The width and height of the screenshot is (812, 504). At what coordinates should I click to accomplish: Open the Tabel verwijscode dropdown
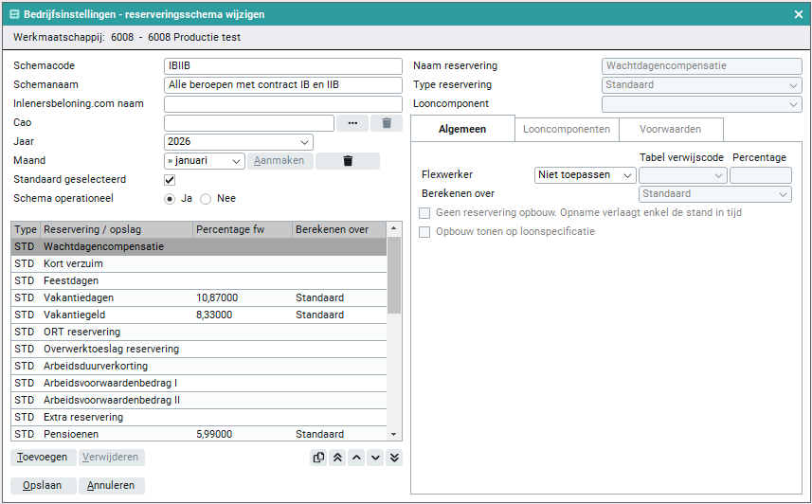[x=683, y=175]
